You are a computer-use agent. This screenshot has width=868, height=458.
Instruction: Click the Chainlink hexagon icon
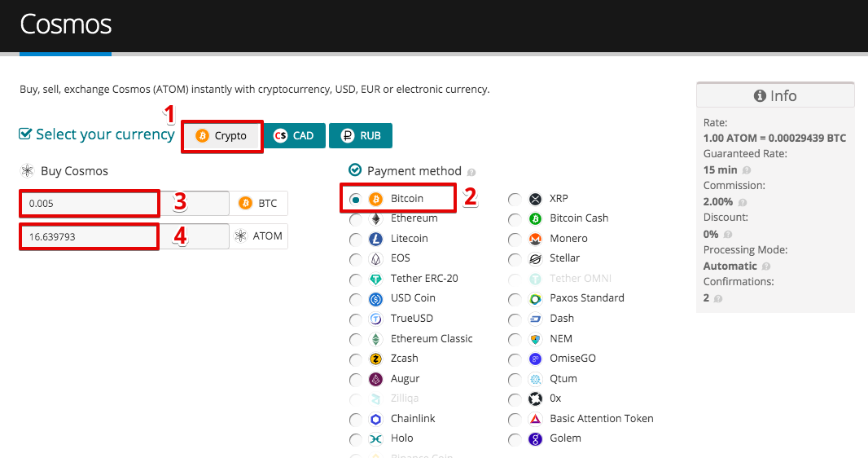(x=376, y=419)
